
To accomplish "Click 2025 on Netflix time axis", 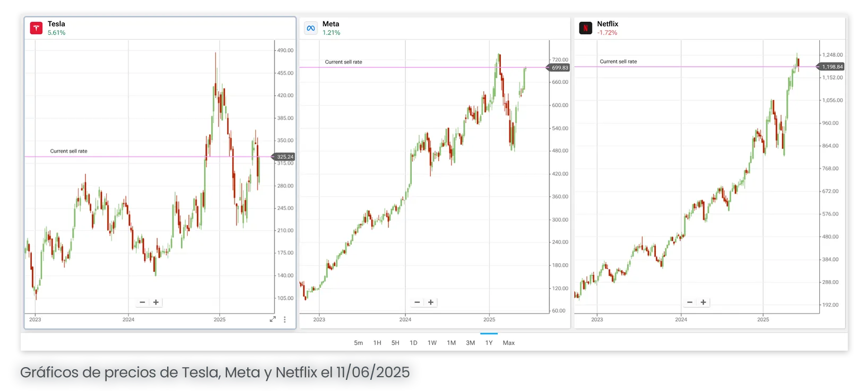I will click(763, 319).
